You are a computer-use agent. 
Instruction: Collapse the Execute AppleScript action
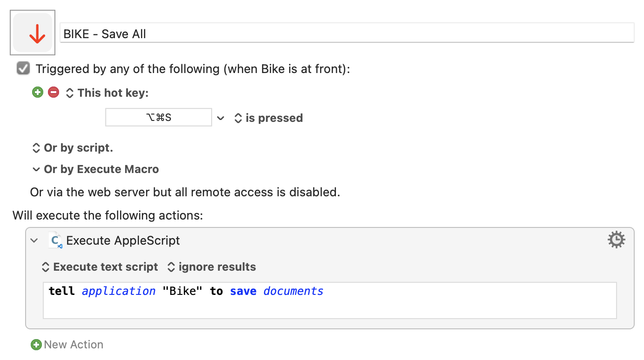[34, 240]
